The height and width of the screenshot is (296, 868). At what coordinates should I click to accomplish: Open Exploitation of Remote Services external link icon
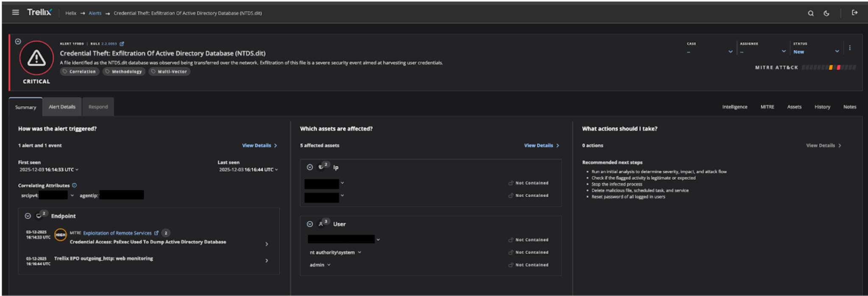click(x=156, y=233)
